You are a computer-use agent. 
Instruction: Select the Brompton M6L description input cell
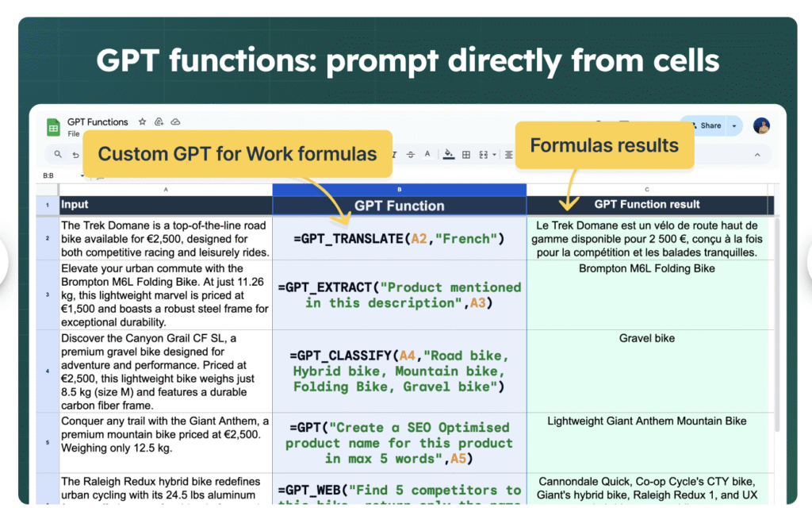coord(166,295)
